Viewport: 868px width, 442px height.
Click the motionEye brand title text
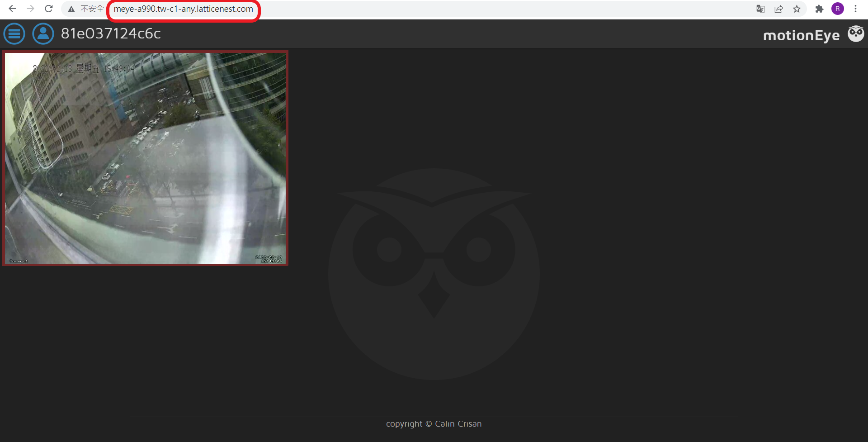[801, 35]
